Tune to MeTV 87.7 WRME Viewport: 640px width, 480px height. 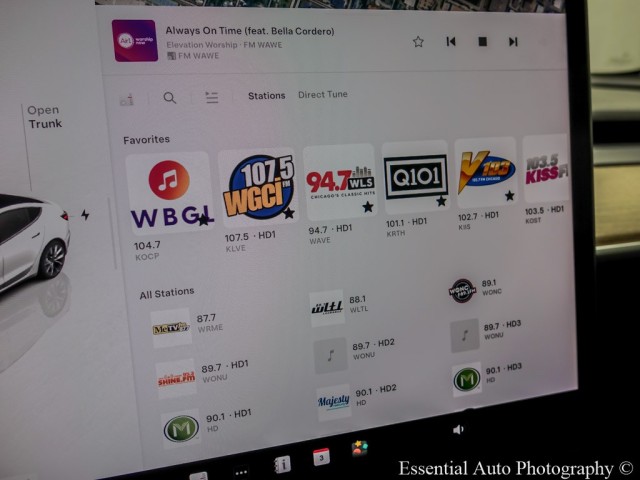click(x=188, y=327)
